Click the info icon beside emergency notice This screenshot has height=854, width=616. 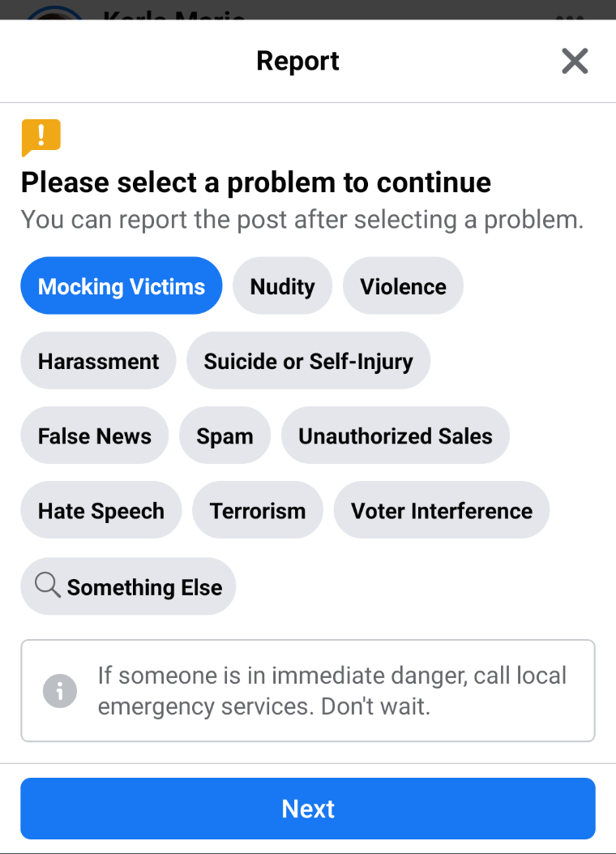click(60, 691)
